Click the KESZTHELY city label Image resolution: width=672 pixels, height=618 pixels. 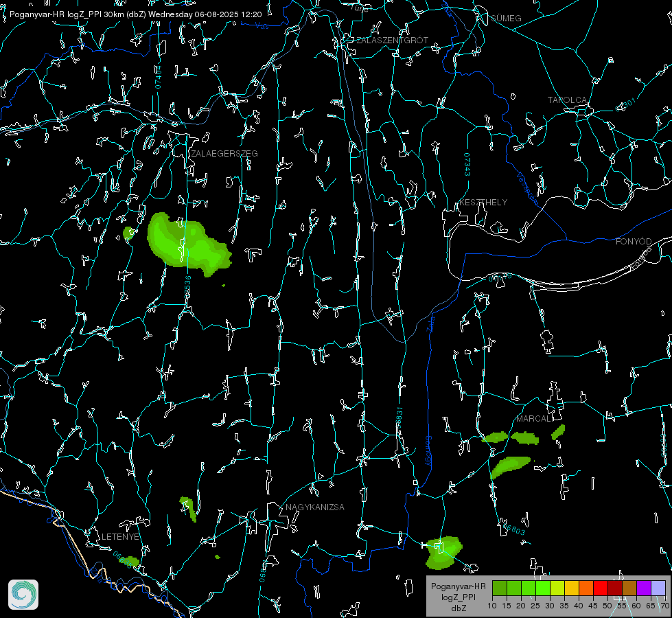pos(483,202)
